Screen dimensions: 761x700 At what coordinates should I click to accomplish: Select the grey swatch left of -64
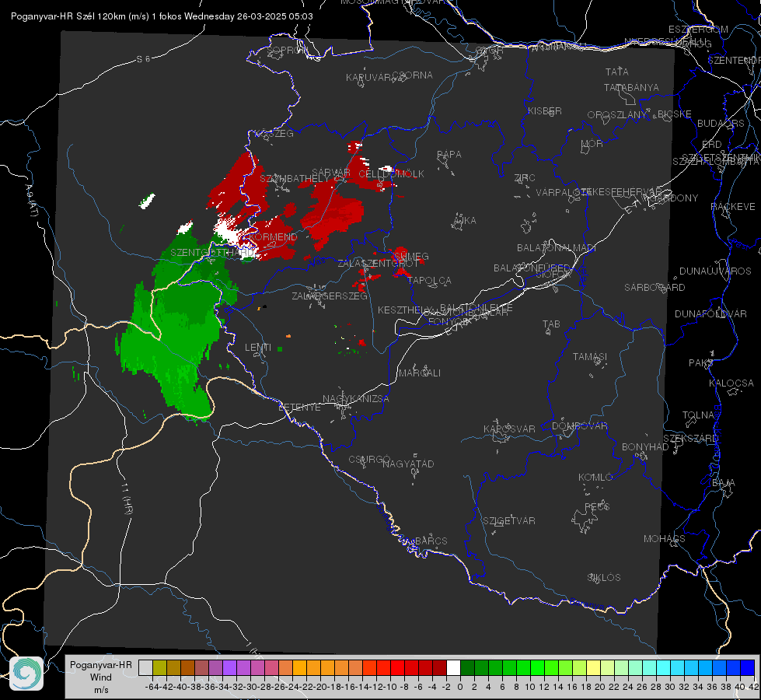tap(145, 667)
